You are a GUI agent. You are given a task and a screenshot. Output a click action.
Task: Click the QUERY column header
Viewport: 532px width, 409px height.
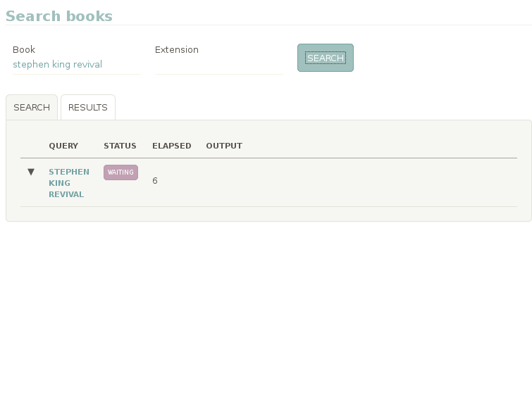coord(63,146)
